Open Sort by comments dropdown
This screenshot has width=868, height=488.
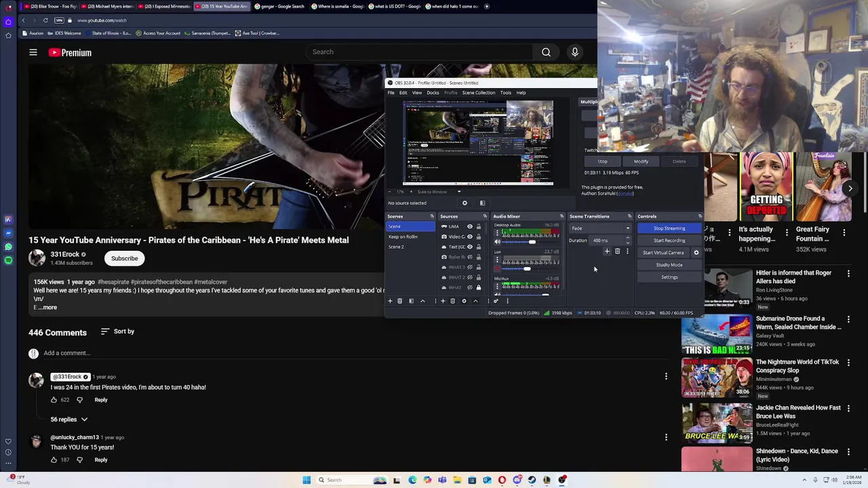point(117,331)
